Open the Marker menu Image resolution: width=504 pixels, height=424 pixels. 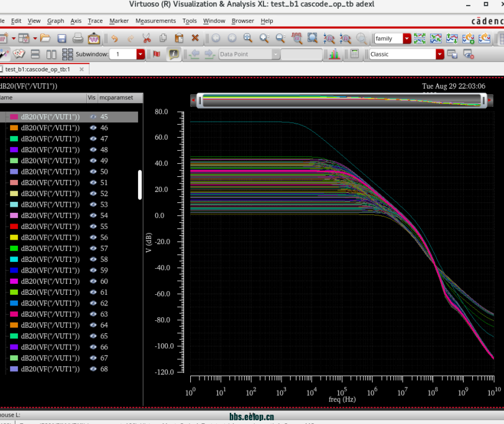point(119,21)
